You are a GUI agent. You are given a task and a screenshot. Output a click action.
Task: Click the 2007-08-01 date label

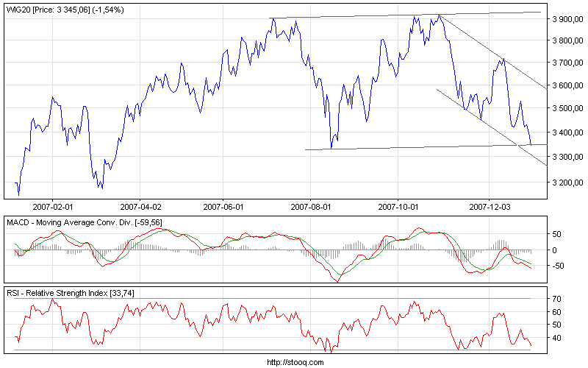click(311, 207)
